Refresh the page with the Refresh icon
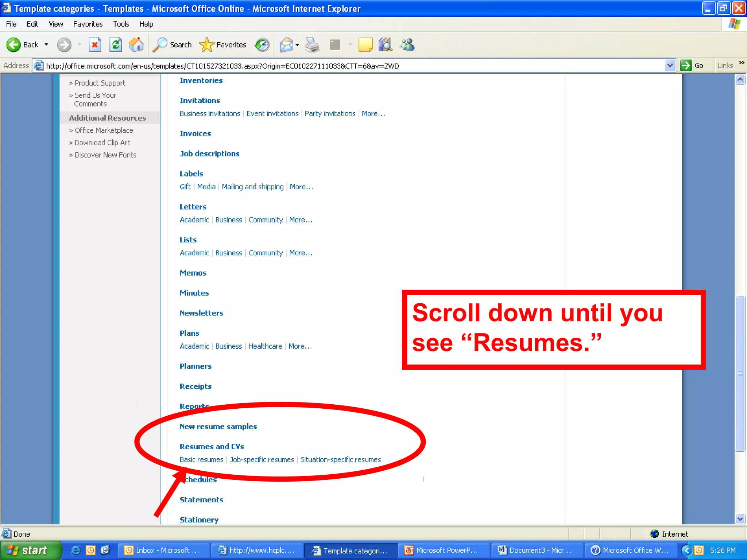 point(116,45)
